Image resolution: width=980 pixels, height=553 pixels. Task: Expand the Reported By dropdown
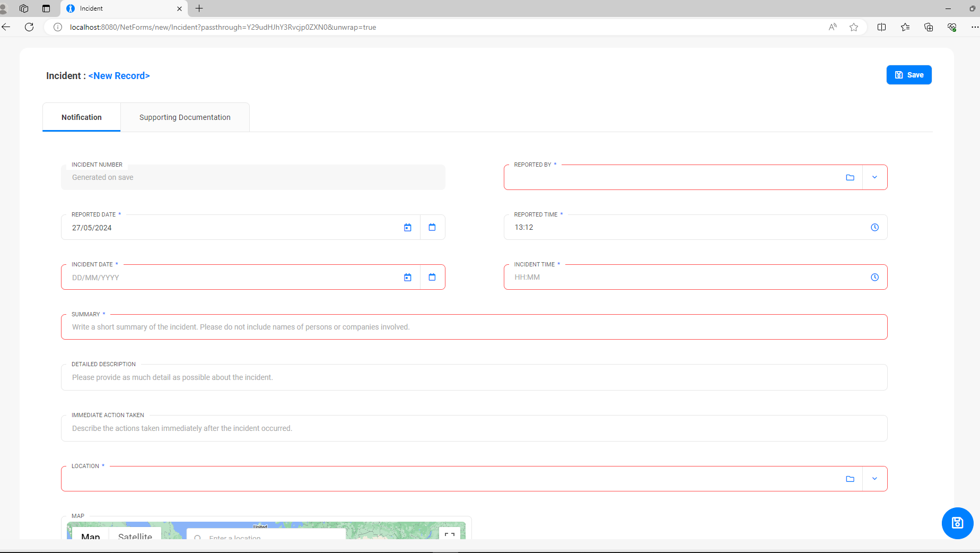coord(874,177)
